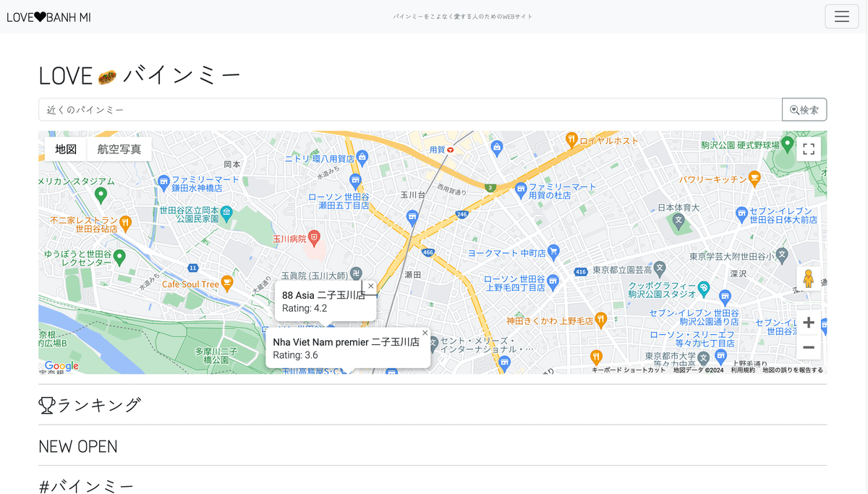
Task: Open the 利用規約 terms link
Action: 742,370
